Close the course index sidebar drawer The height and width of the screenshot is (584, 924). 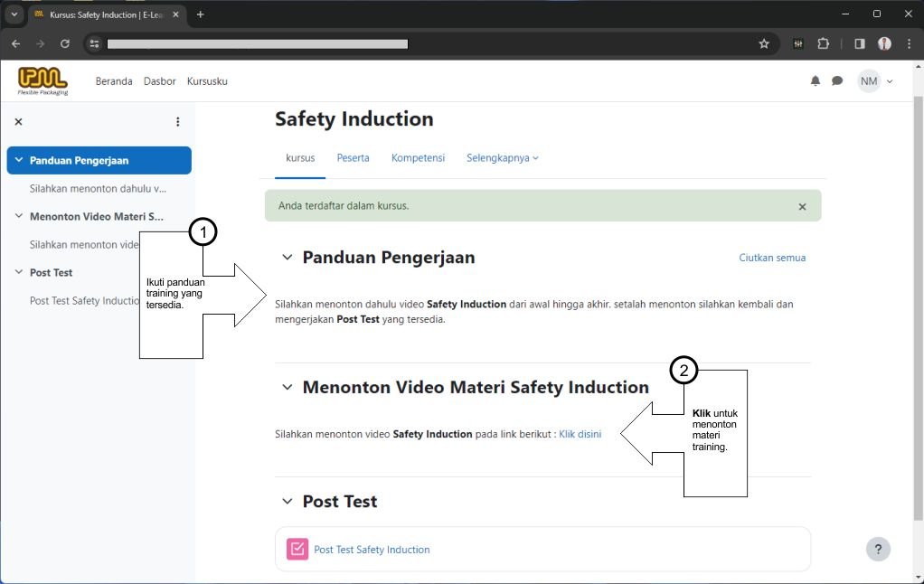click(x=18, y=122)
